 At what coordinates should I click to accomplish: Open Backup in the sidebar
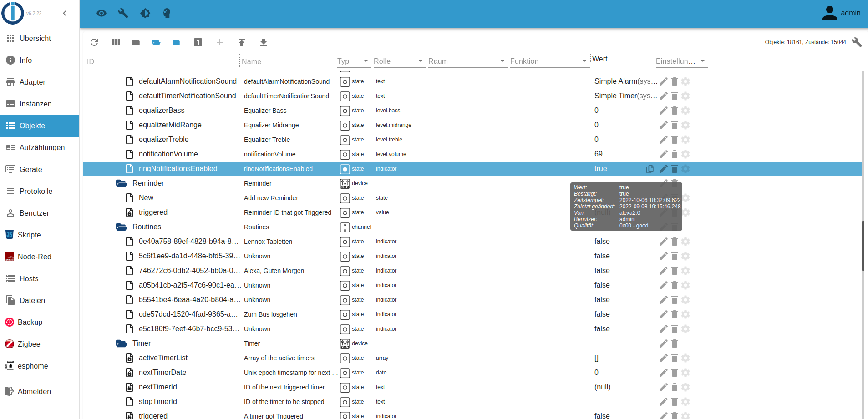coord(40,322)
